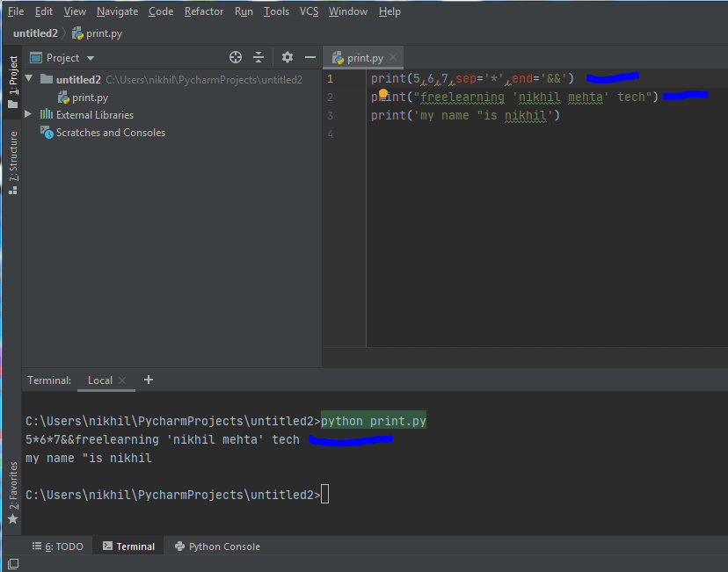Select Scratches and Consoles tree item

(111, 132)
